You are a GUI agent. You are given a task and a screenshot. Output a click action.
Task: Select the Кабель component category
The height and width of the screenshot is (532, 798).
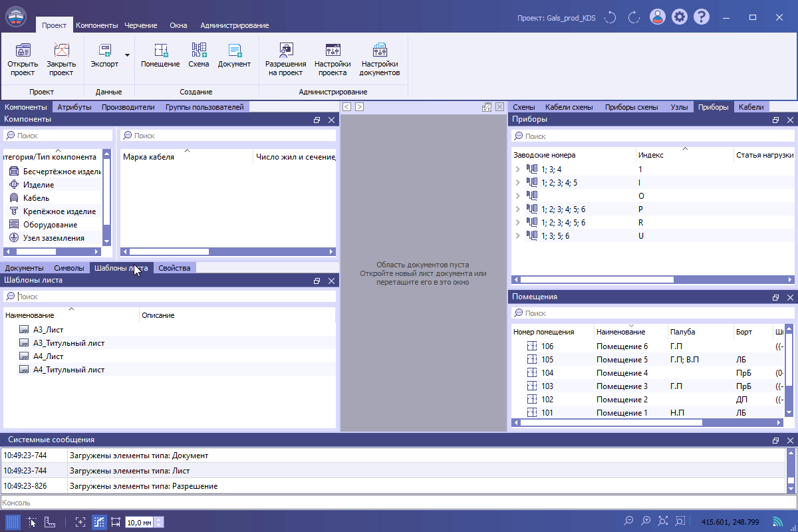(x=36, y=198)
